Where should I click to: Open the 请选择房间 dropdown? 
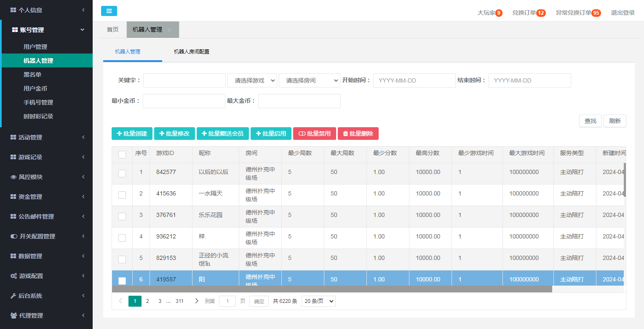point(309,80)
